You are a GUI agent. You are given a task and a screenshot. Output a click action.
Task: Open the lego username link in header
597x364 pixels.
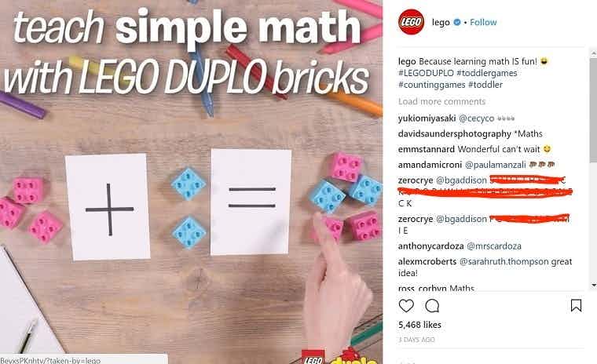tap(441, 23)
